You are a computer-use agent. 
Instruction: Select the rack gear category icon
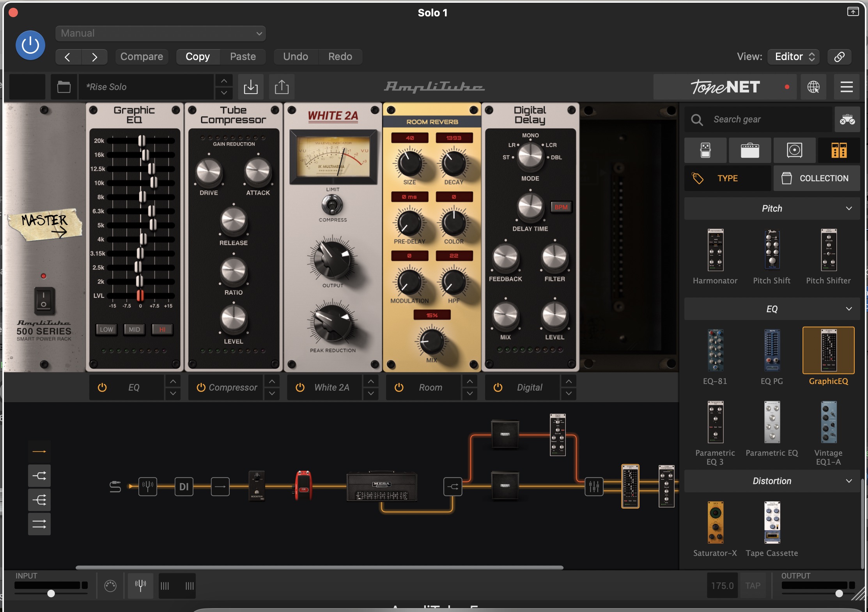839,150
